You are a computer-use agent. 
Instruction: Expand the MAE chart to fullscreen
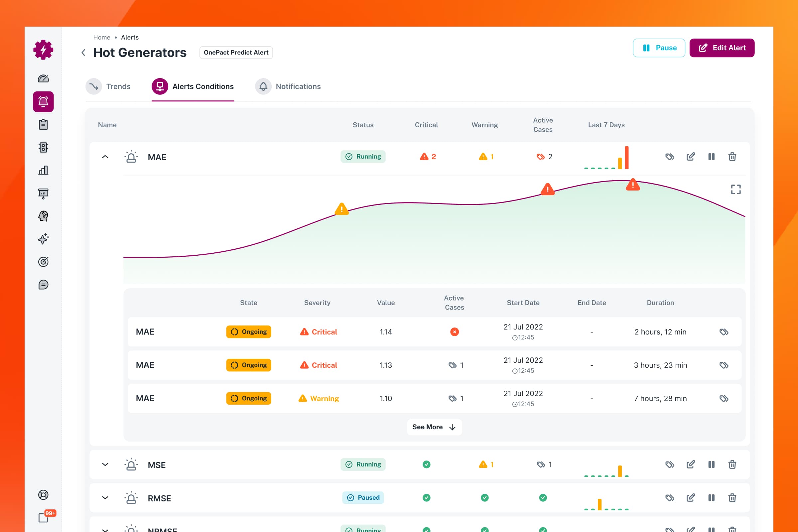pyautogui.click(x=735, y=189)
